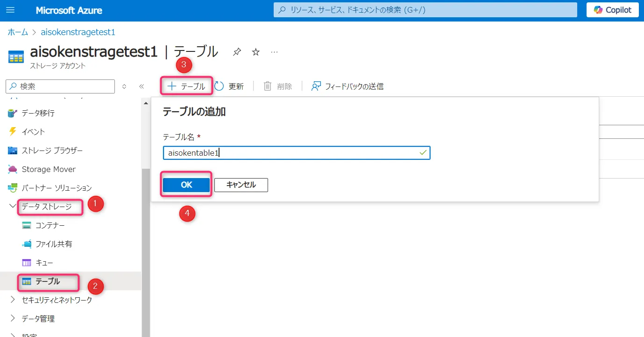Image resolution: width=644 pixels, height=337 pixels.
Task: Click the キュー icon
Action: 27,263
